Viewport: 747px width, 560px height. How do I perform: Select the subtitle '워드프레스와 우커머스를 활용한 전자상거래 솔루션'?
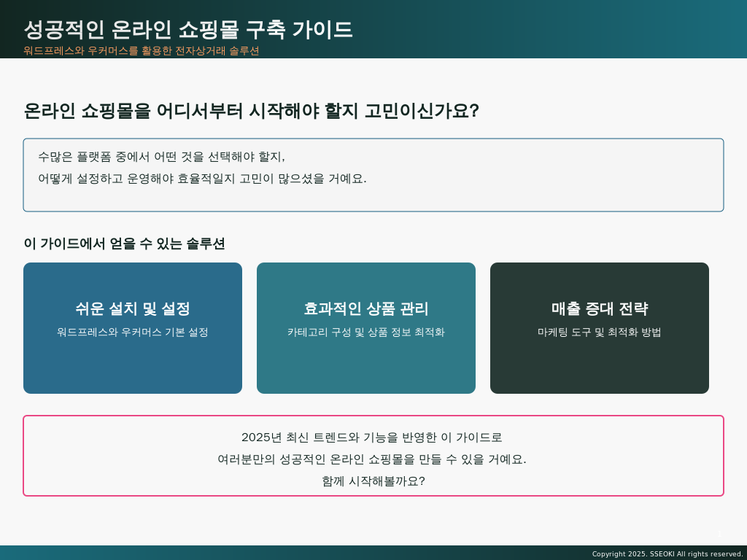pos(142,50)
